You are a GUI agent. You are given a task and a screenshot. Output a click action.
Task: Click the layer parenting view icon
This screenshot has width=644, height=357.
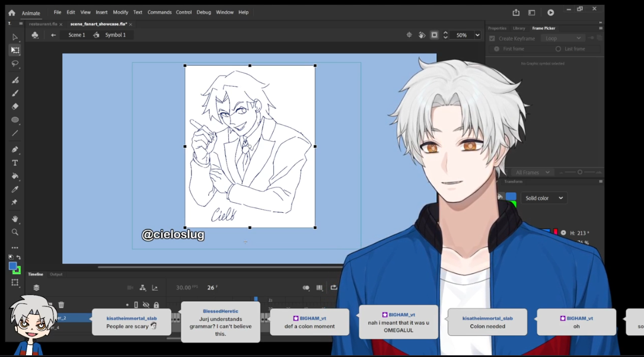click(x=142, y=288)
